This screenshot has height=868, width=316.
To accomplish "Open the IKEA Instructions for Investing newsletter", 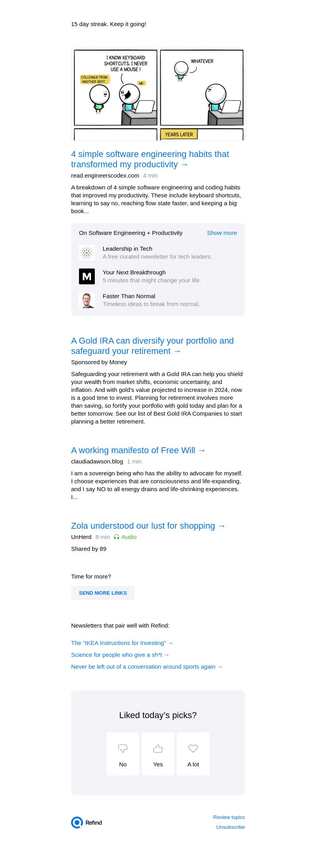I will click(x=122, y=643).
